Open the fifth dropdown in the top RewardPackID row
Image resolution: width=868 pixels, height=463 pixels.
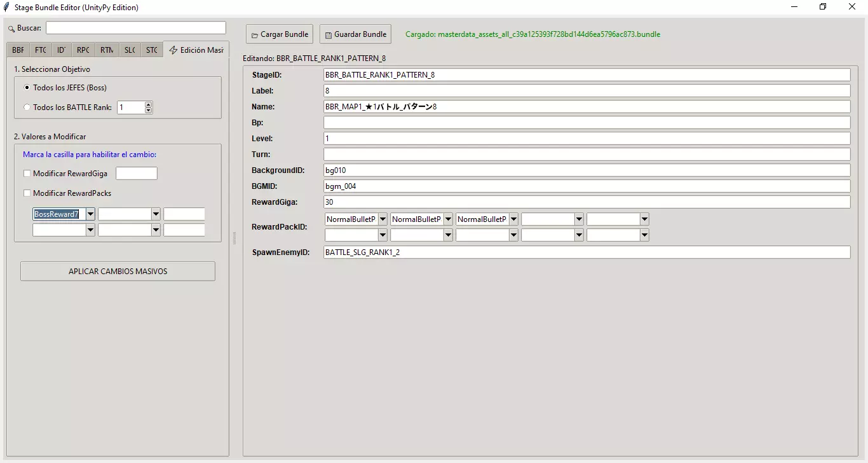pos(644,219)
